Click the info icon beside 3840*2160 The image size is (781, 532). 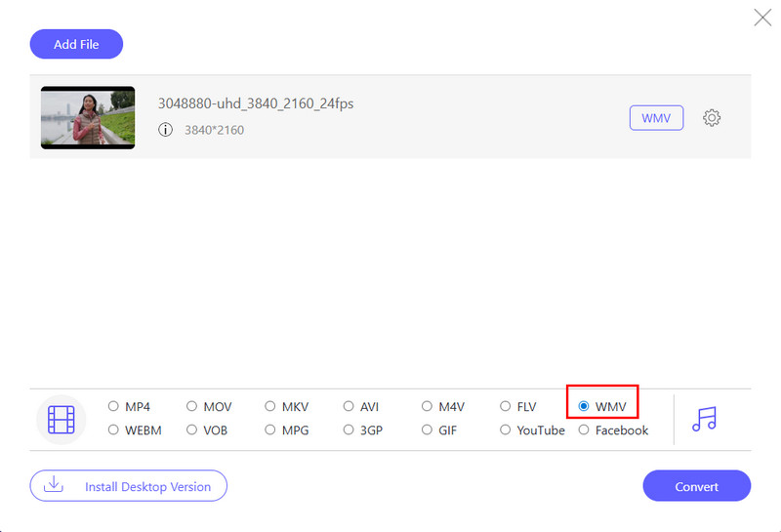tap(165, 130)
